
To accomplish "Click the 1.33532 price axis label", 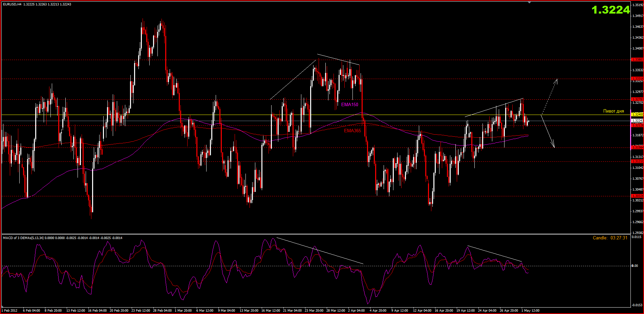I will pyautogui.click(x=638, y=70).
